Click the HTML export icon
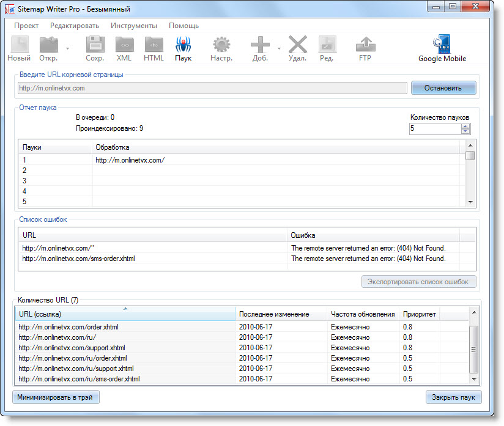Image resolution: width=504 pixels, height=426 pixels. (154, 45)
